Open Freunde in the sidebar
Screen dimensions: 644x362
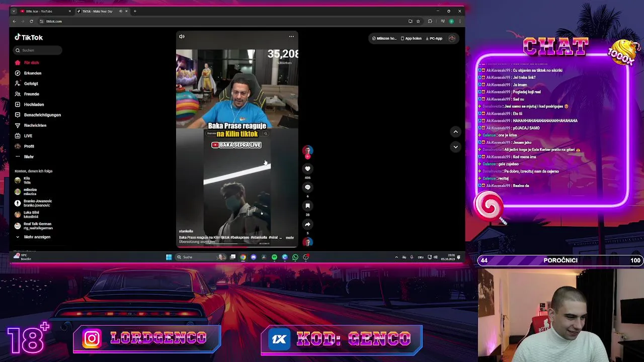27,94
